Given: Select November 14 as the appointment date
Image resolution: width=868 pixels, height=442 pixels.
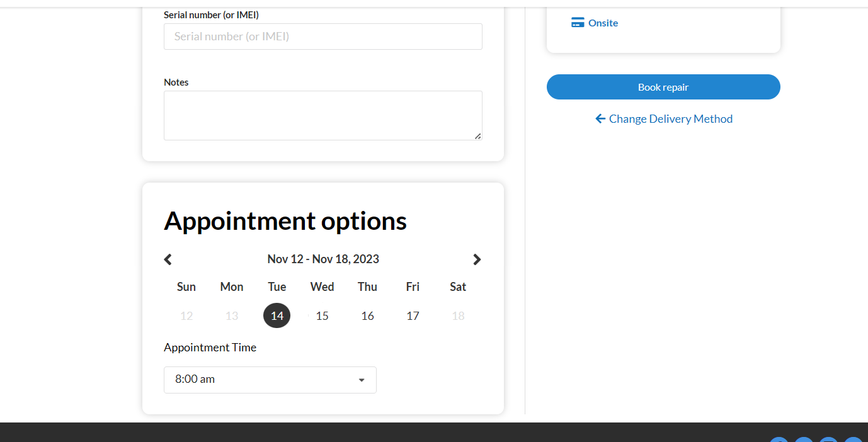Looking at the screenshot, I should pos(277,315).
